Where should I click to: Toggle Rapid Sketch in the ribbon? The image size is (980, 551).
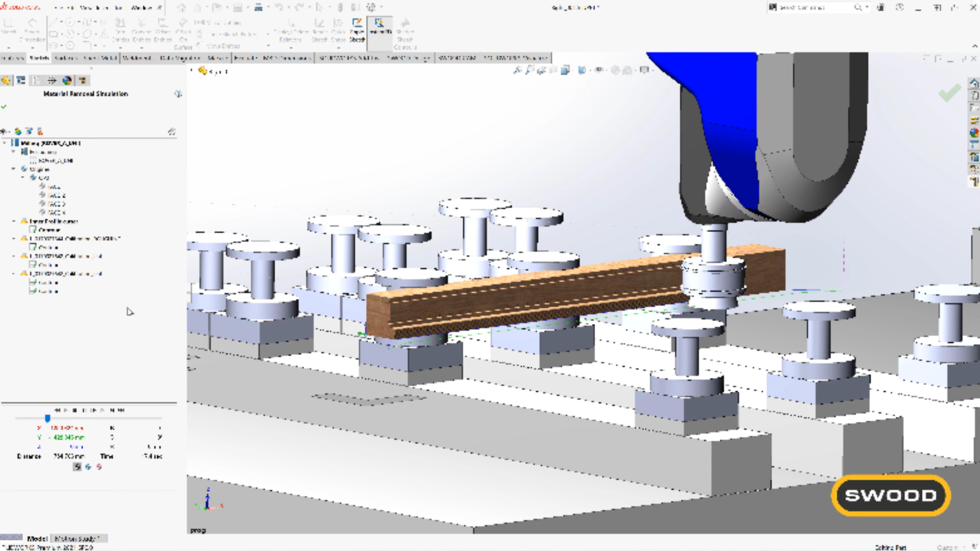357,30
